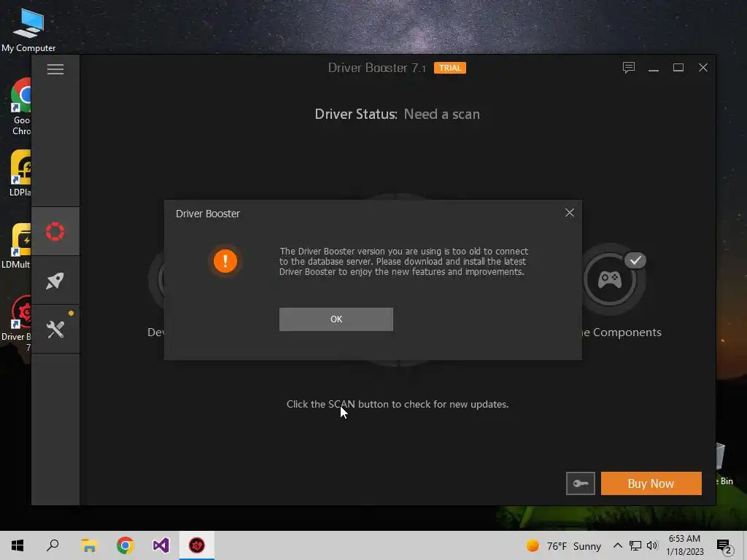The width and height of the screenshot is (747, 560).
Task: Click the TRIAL badge in the title
Action: (x=449, y=68)
